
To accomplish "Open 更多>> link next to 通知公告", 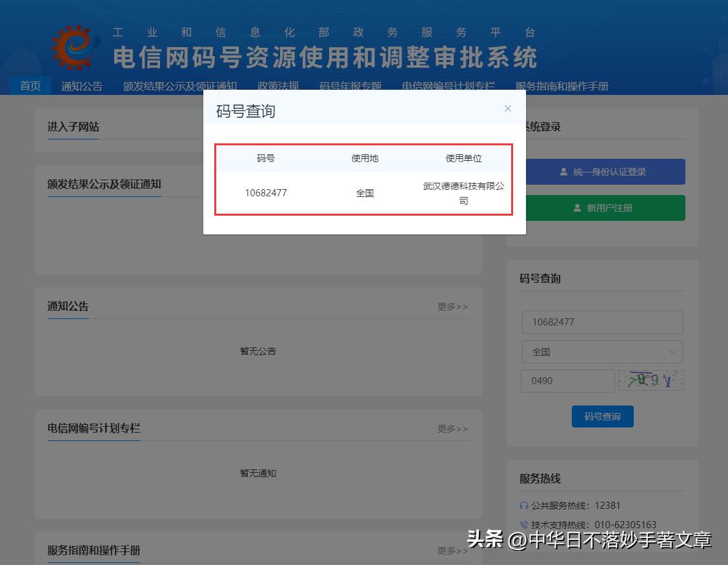I will click(x=452, y=307).
